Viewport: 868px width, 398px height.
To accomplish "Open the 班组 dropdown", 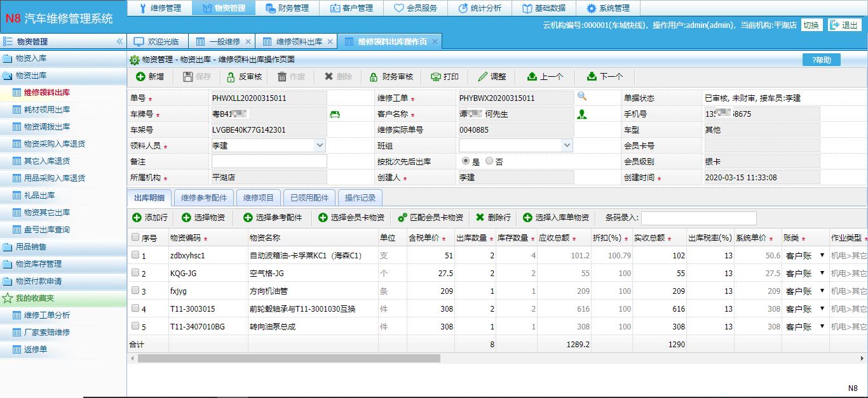I will point(567,145).
